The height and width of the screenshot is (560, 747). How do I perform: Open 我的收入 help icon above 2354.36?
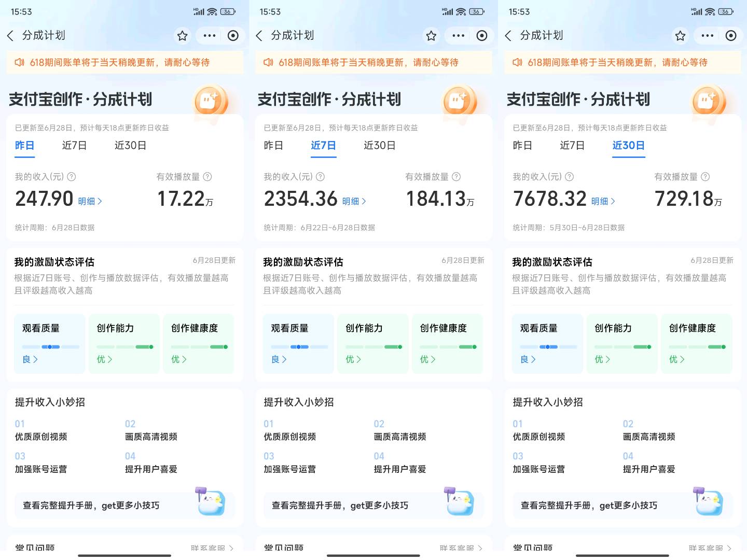321,177
